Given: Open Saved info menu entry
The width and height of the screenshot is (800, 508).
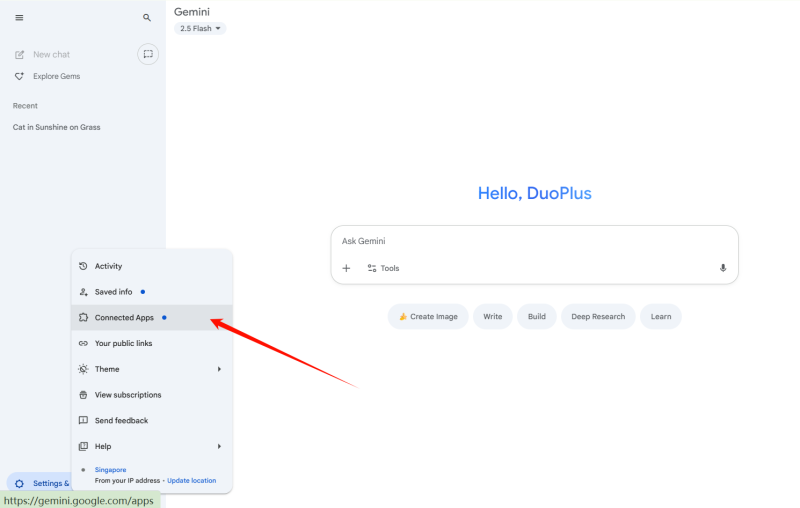Looking at the screenshot, I should pyautogui.click(x=113, y=292).
